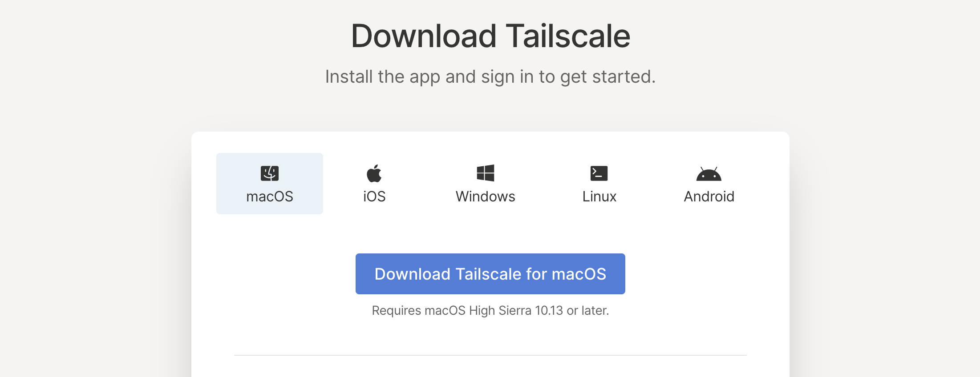
Task: Reselect the highlighted macOS tab
Action: pyautogui.click(x=269, y=183)
